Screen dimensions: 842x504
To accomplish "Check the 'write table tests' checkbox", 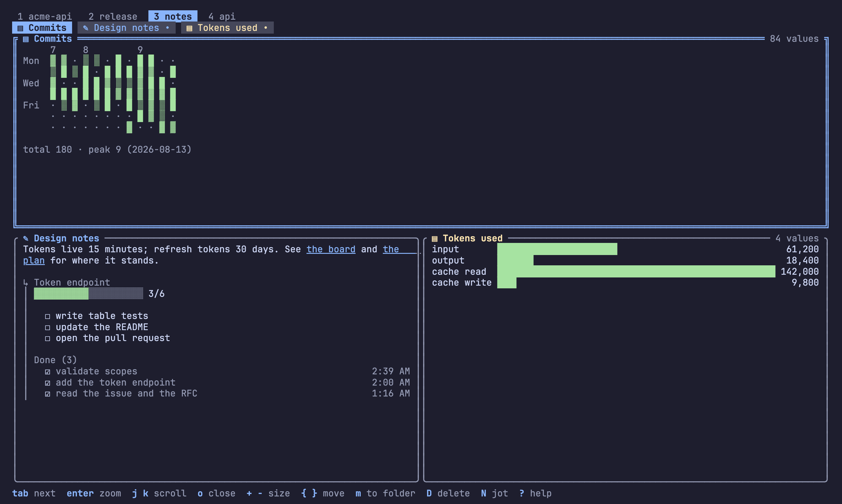I will (48, 316).
